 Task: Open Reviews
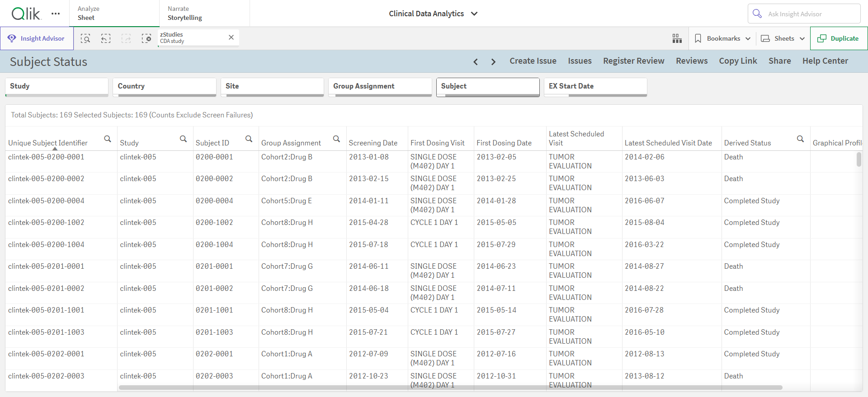coord(692,61)
